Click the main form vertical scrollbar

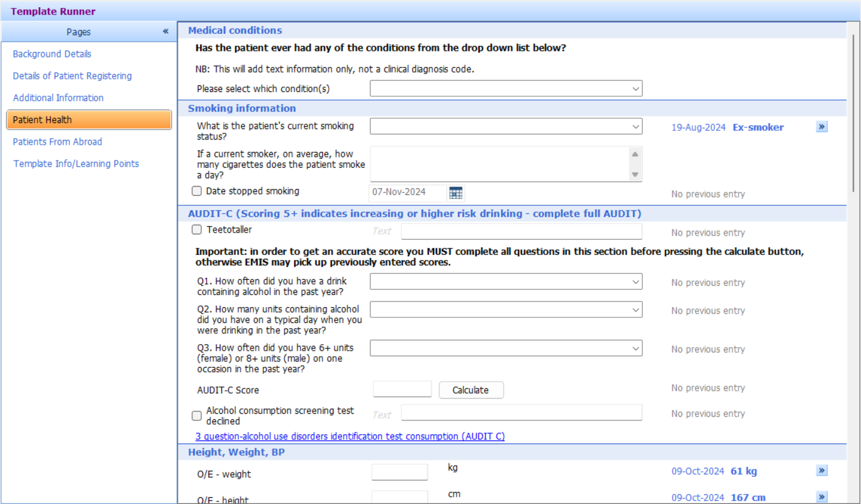[x=854, y=113]
